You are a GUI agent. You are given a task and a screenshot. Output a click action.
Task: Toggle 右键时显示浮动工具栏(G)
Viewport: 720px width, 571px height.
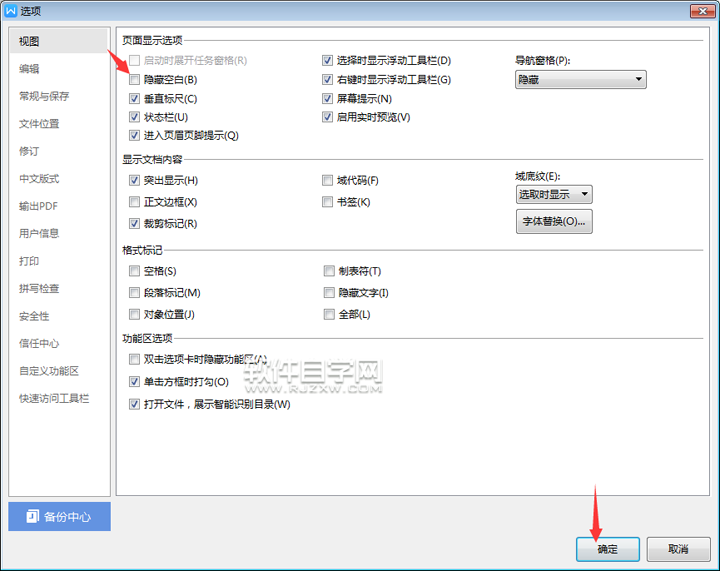point(327,80)
